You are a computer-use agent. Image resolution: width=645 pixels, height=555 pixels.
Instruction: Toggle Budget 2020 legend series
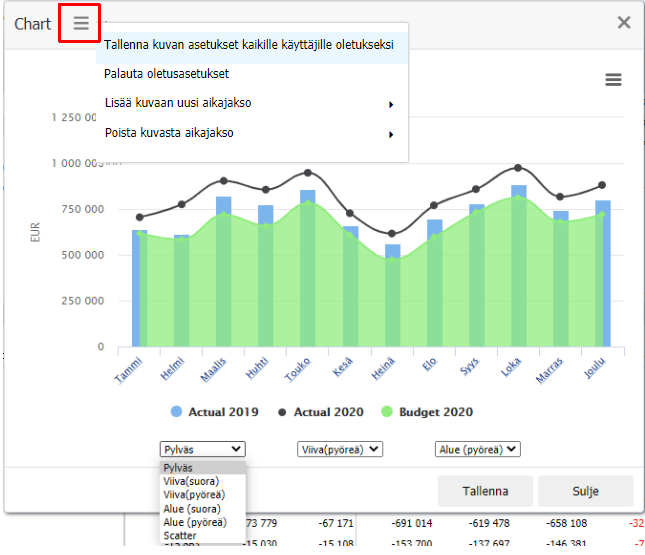tap(426, 412)
